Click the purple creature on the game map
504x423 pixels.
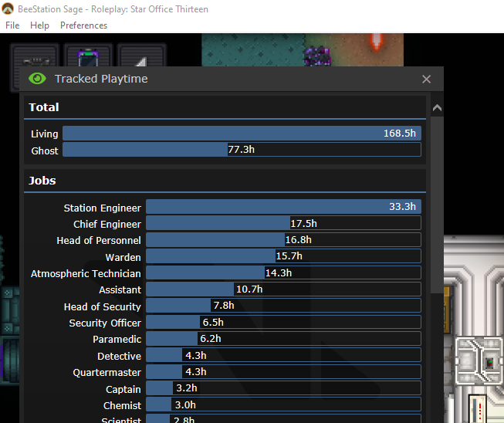pyautogui.click(x=317, y=56)
